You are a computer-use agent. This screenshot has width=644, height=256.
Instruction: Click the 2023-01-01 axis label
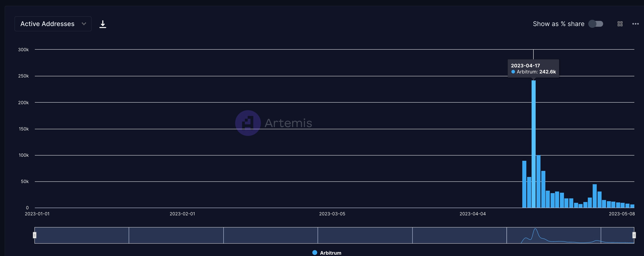pyautogui.click(x=37, y=214)
